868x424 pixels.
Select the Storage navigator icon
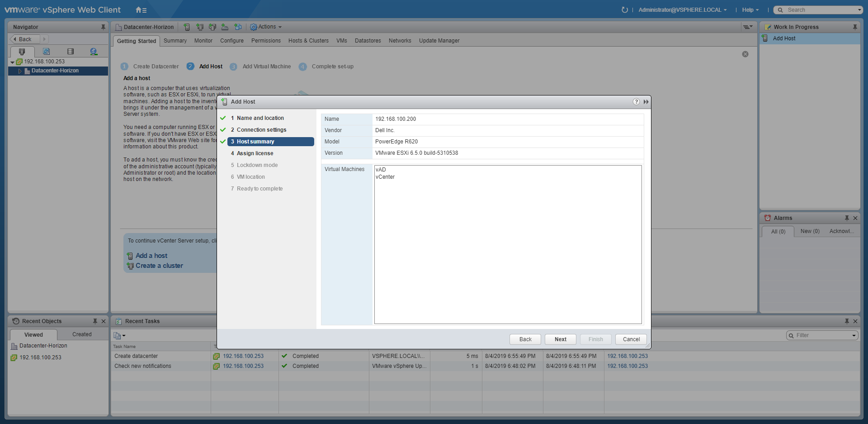point(70,52)
